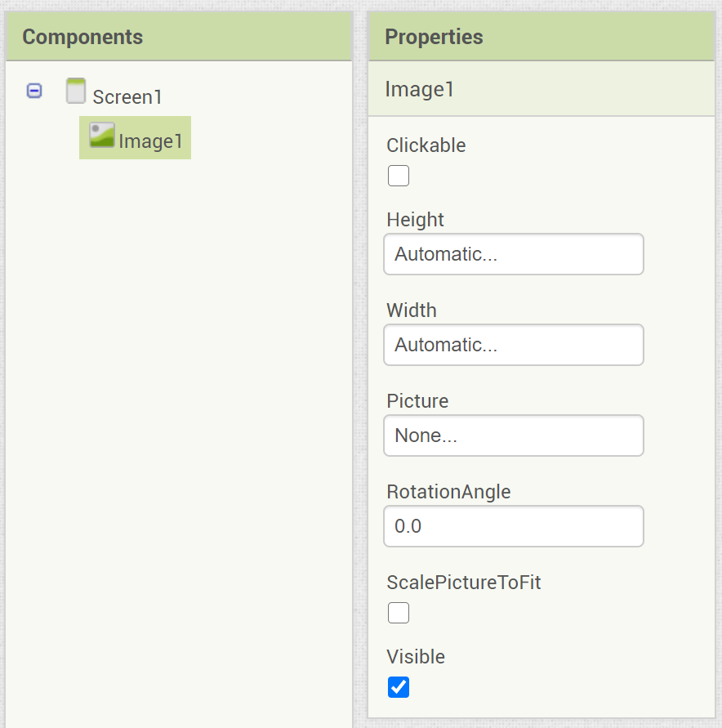Click the ScalePictureToFit property label
Screen dimensions: 722x728
(464, 583)
